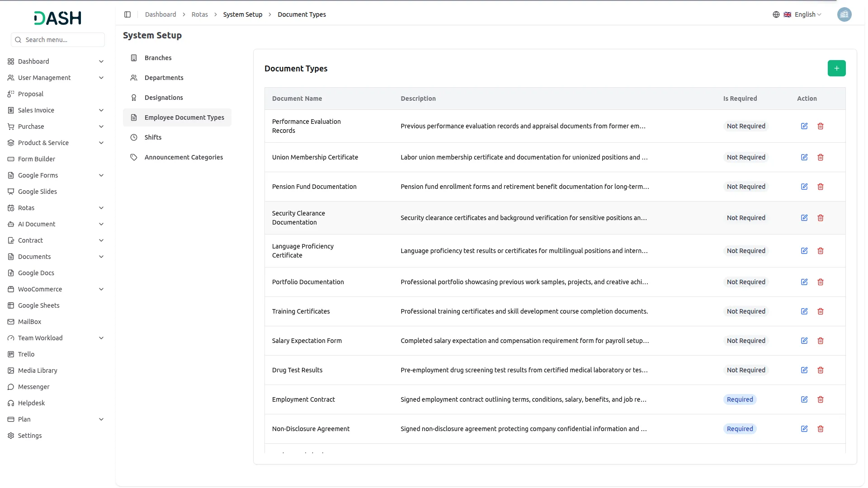
Task: Delete the Drug Test Results row
Action: 821,370
